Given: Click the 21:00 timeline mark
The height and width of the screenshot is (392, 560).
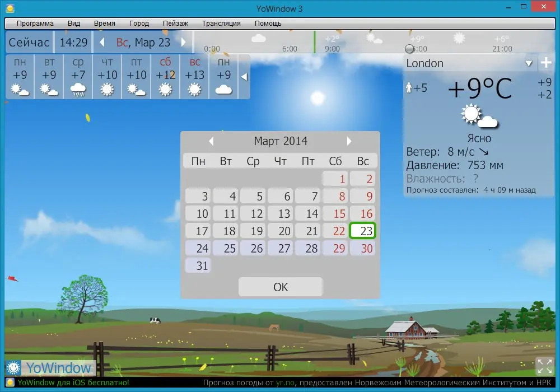Looking at the screenshot, I should coord(502,49).
